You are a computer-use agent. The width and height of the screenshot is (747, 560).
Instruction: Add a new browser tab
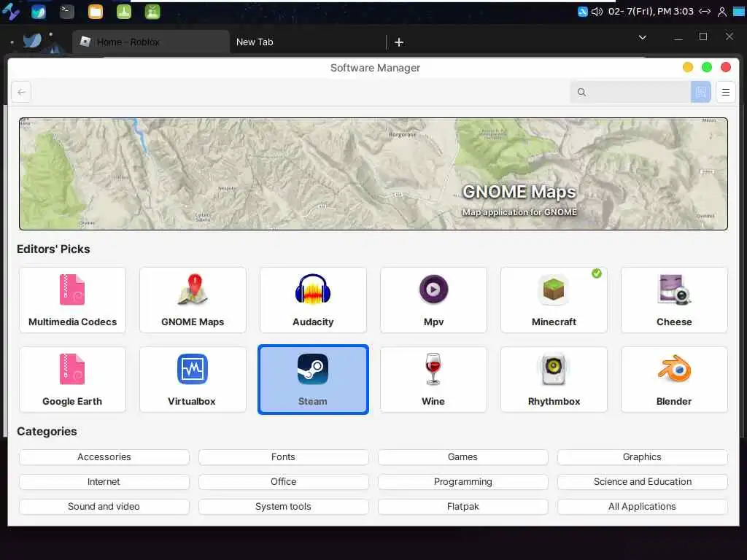[399, 42]
